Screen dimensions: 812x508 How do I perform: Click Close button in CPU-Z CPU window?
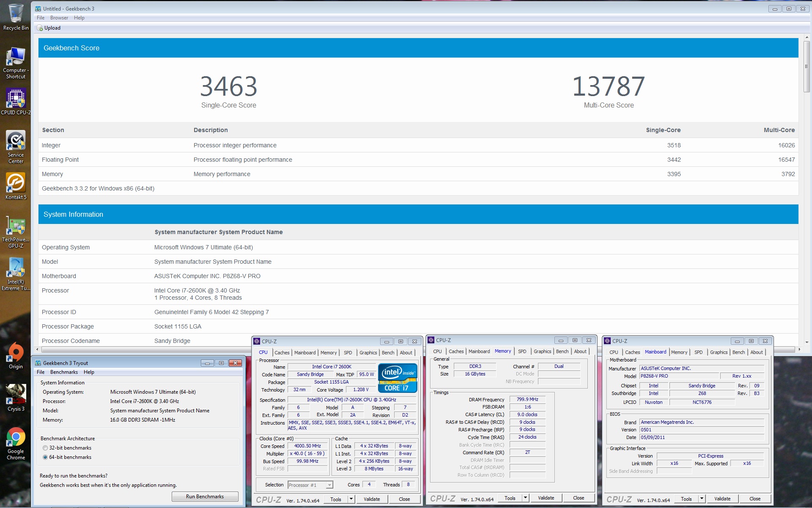click(x=404, y=499)
